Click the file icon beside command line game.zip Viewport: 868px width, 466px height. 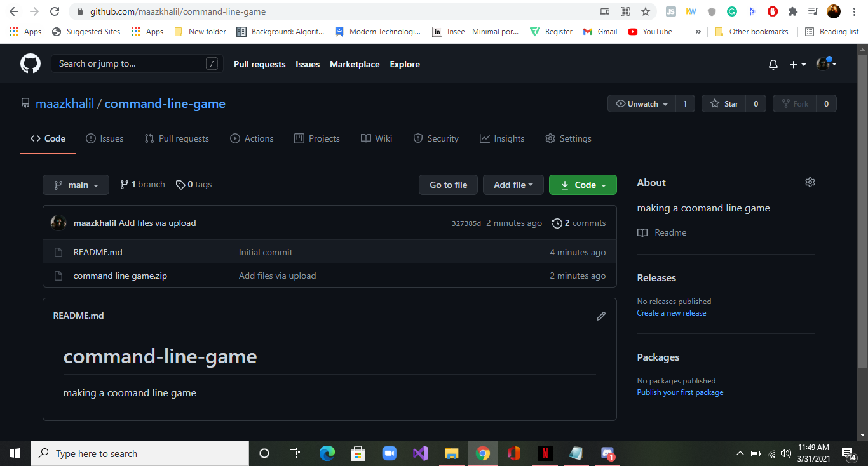pos(58,276)
